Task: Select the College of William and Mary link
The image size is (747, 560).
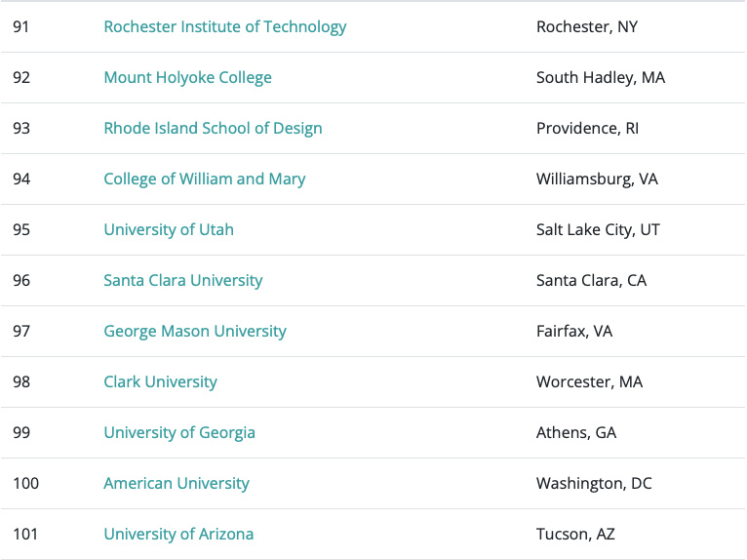Action: point(204,180)
